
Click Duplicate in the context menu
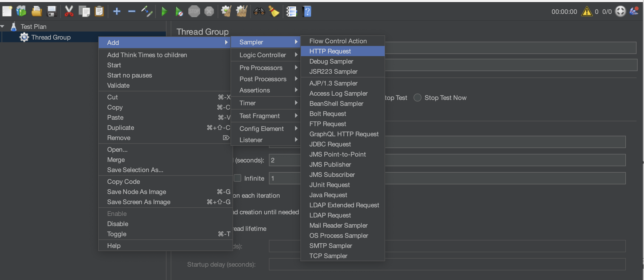121,128
